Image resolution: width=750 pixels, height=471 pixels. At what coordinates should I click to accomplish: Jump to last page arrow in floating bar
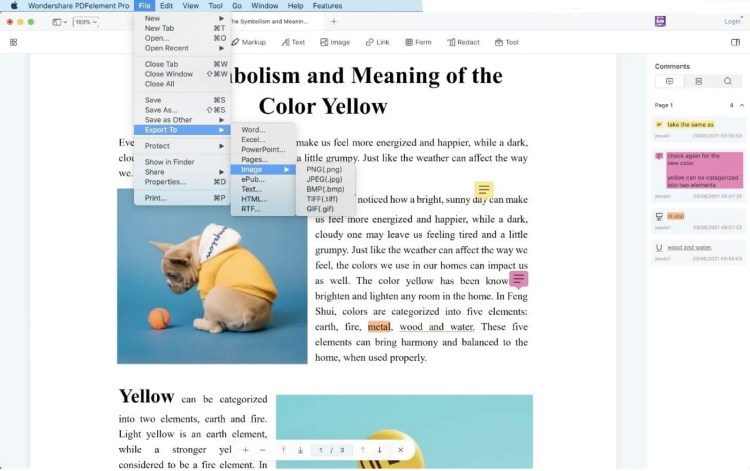300,450
